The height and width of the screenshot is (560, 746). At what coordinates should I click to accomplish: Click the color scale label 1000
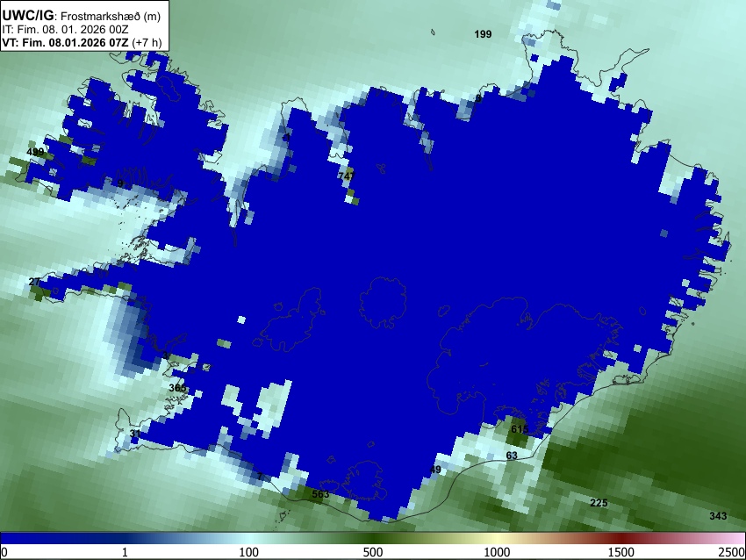pyautogui.click(x=497, y=552)
